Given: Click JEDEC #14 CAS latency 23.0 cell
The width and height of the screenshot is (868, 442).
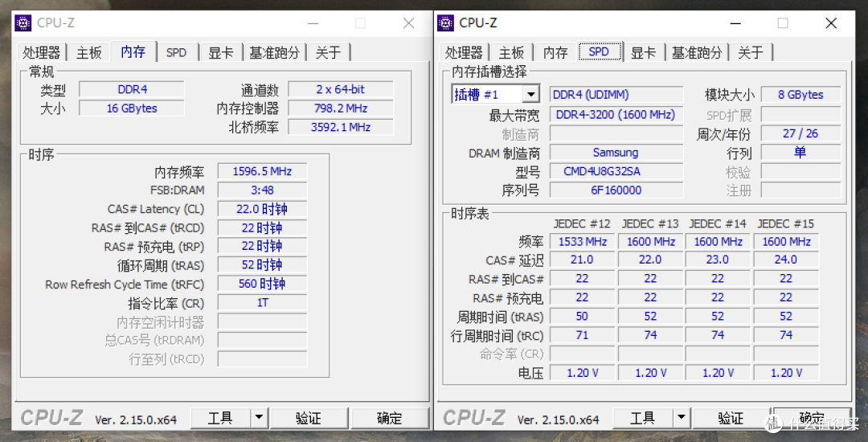Looking at the screenshot, I should [x=718, y=260].
